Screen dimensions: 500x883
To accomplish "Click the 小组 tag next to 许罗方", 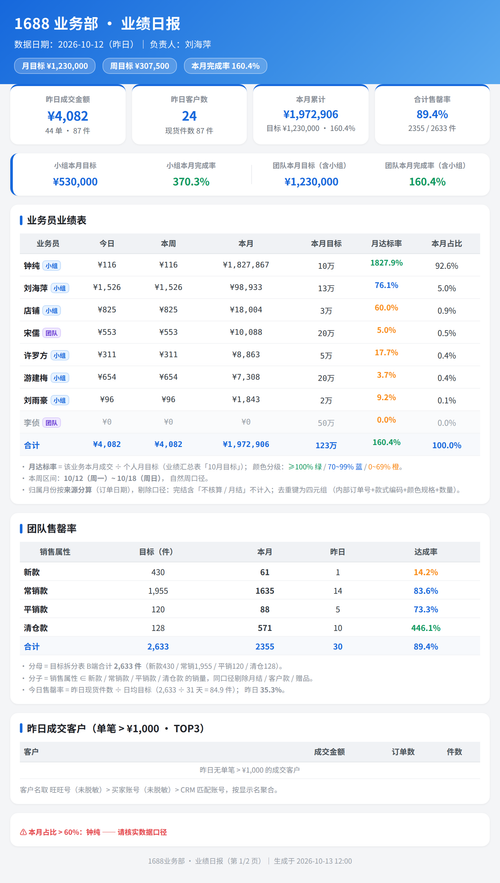I will tap(60, 355).
